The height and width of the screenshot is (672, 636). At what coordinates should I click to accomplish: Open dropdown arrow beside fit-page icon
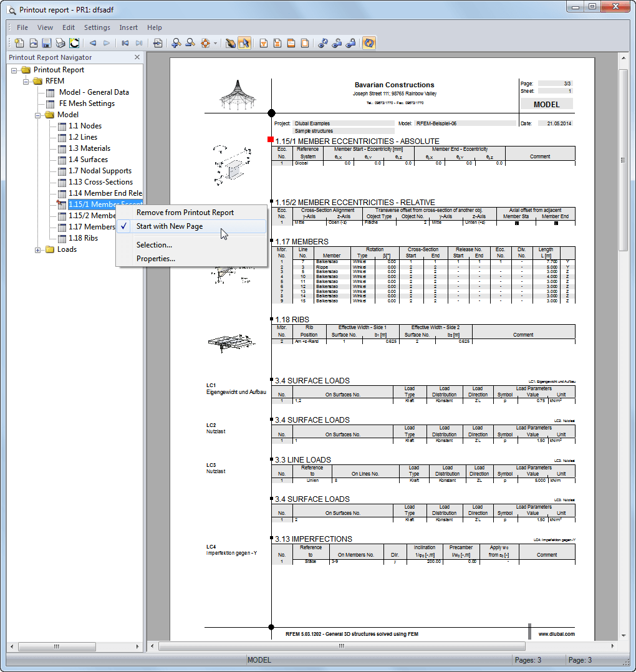coord(215,43)
